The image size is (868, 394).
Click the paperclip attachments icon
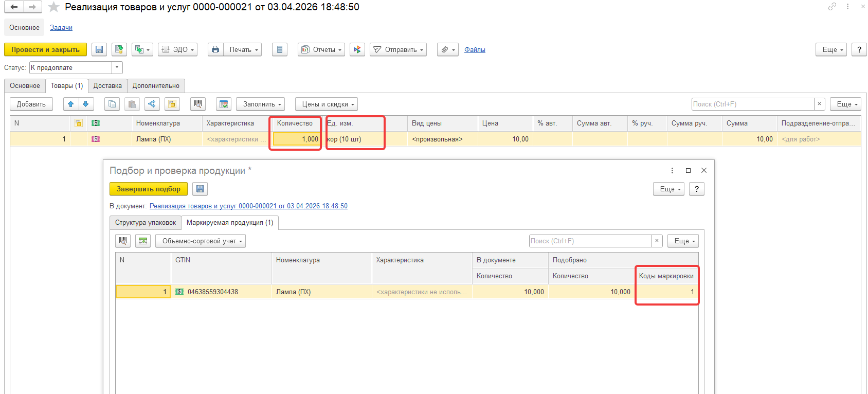[x=448, y=49]
